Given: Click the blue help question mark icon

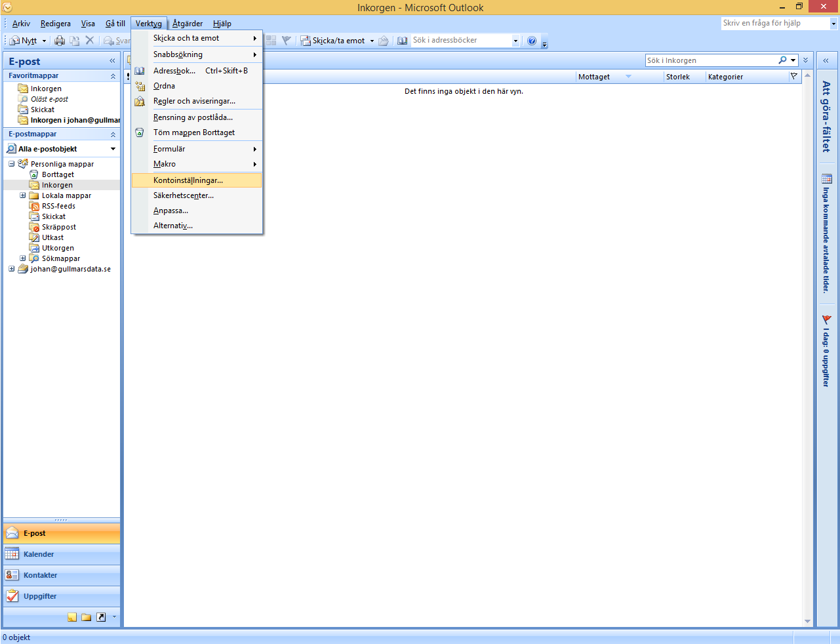Looking at the screenshot, I should [532, 41].
